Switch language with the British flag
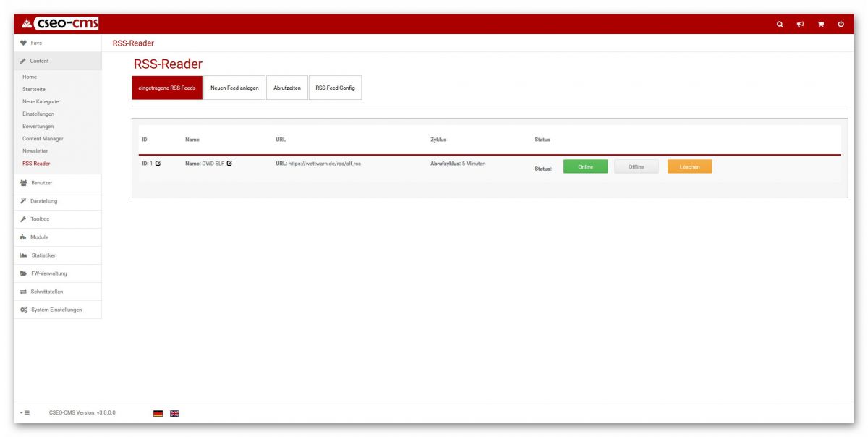Image resolution: width=868 pixels, height=437 pixels. click(x=174, y=413)
